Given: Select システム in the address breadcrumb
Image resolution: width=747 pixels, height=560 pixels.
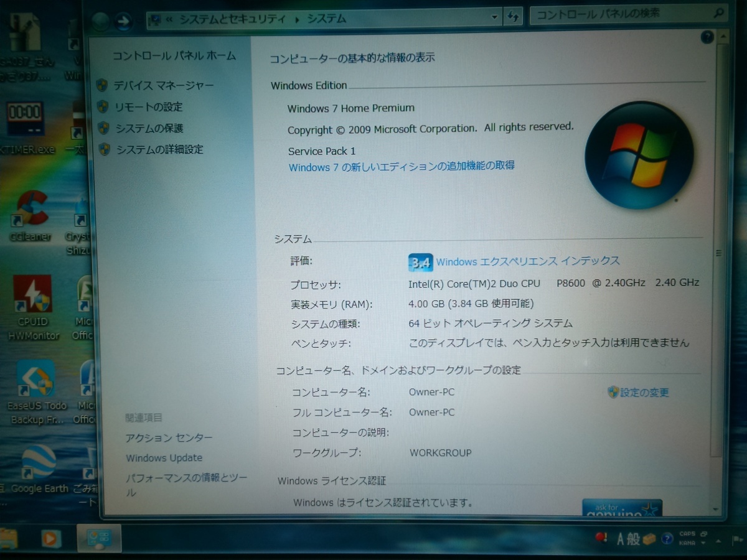Looking at the screenshot, I should [x=326, y=19].
